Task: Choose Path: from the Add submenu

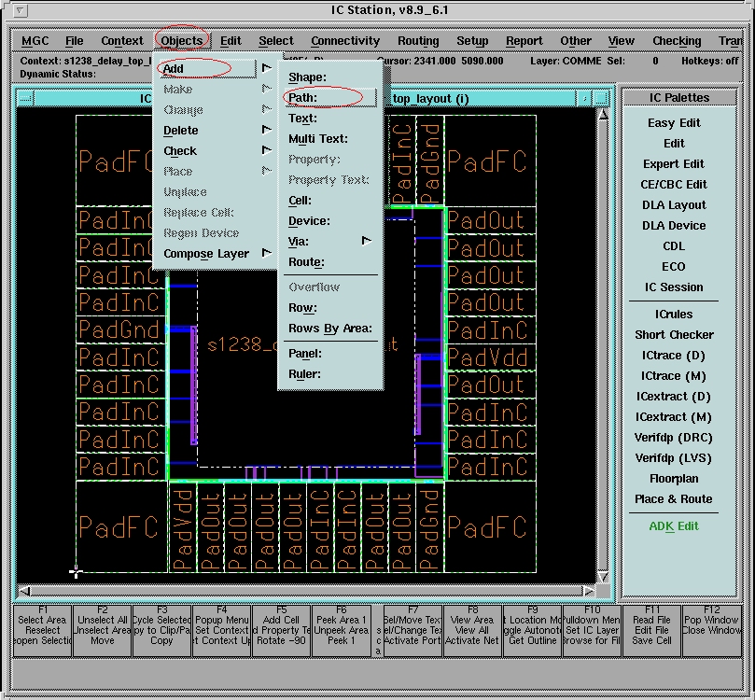Action: point(303,97)
